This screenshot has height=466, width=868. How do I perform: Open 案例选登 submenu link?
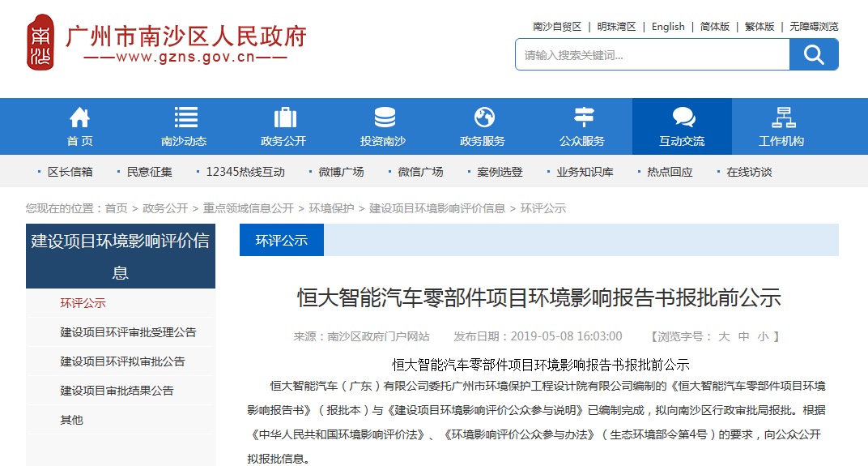click(x=500, y=172)
